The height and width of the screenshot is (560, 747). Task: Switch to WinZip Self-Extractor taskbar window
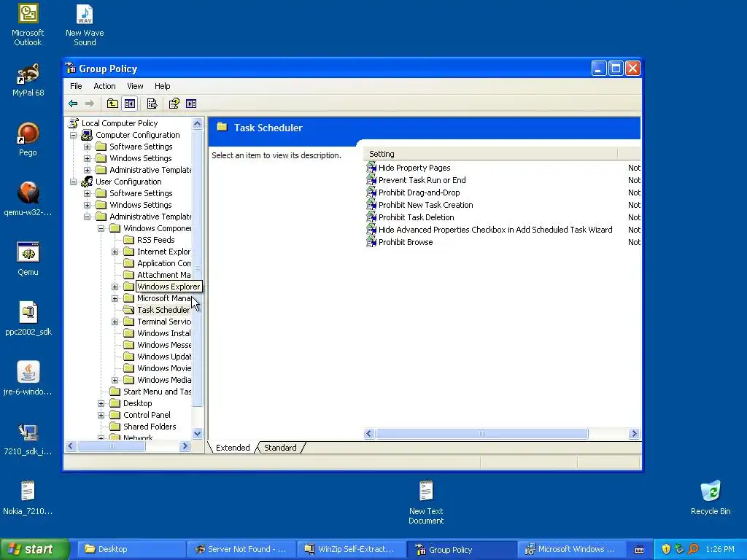point(351,549)
